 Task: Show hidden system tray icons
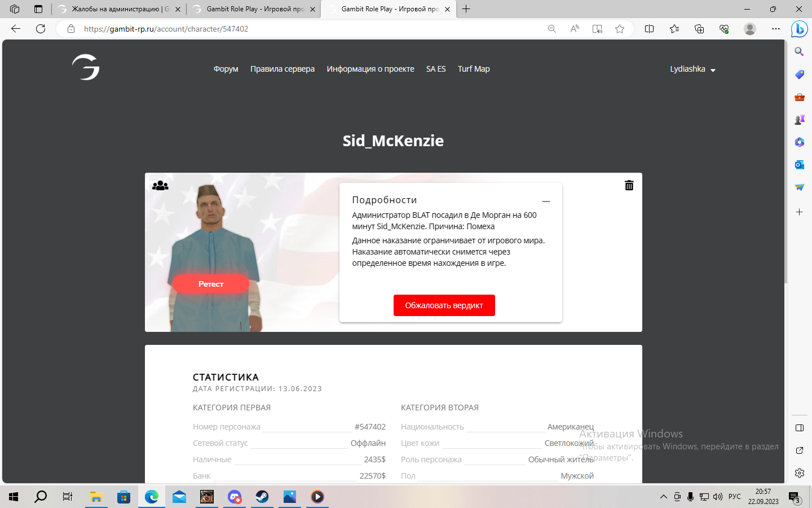tap(663, 497)
